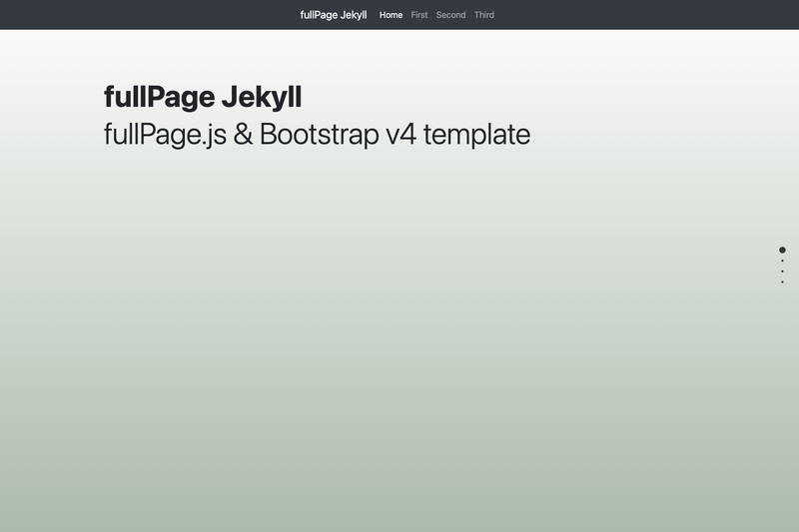Click the bold fullPage Jekyll heading
799x532 pixels.
[203, 97]
